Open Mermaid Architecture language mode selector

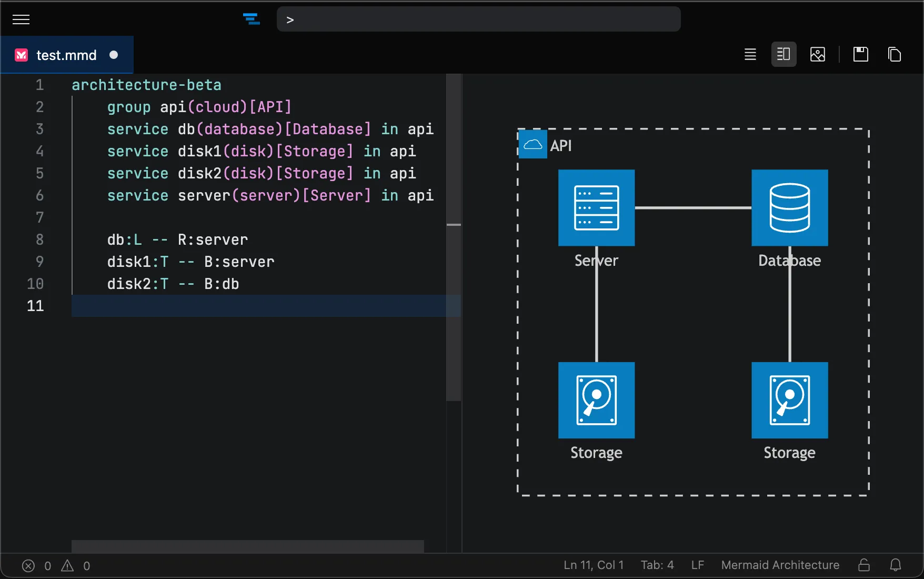[780, 565]
